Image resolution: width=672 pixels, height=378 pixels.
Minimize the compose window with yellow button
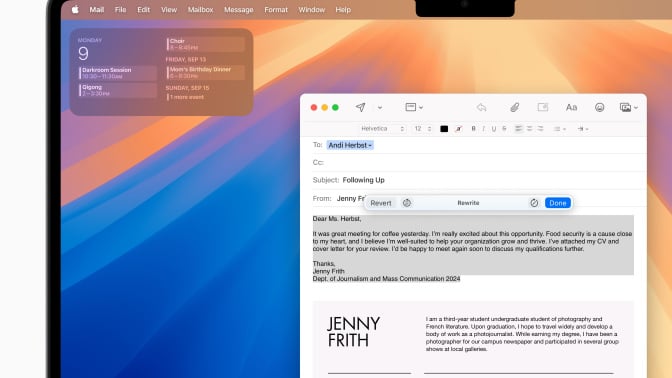click(324, 108)
